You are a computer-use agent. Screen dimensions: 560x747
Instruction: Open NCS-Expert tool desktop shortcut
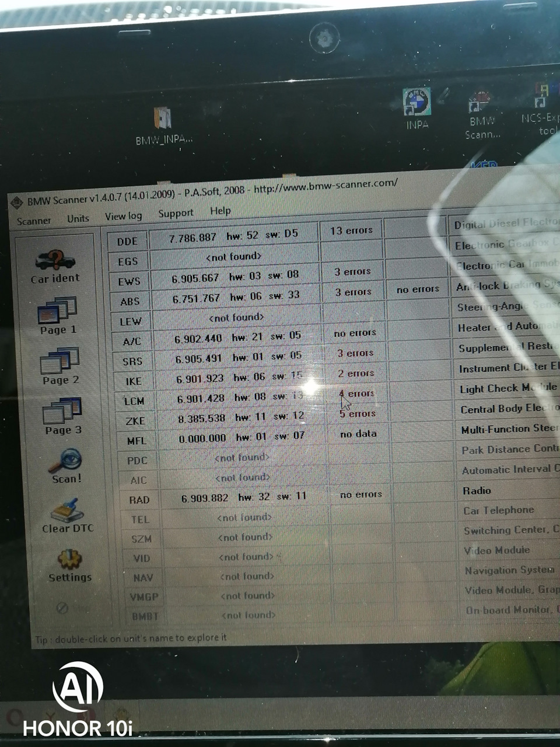541,109
